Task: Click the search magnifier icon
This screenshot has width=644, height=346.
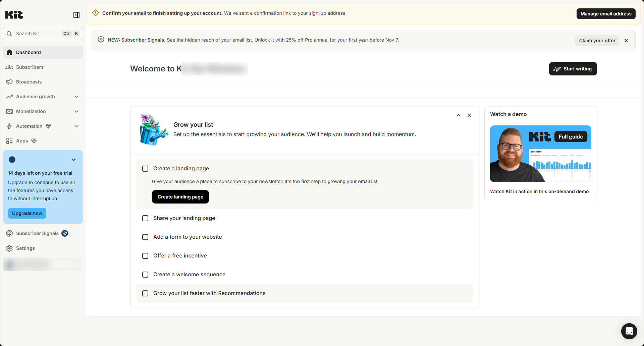Action: [9, 34]
